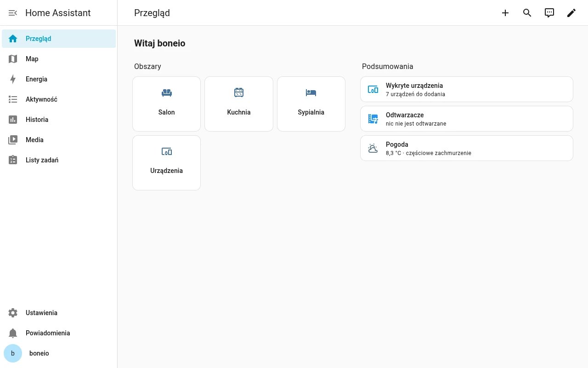Click the devices icon on Urządzenia card
Screen dimensions: 588x368
point(167,151)
